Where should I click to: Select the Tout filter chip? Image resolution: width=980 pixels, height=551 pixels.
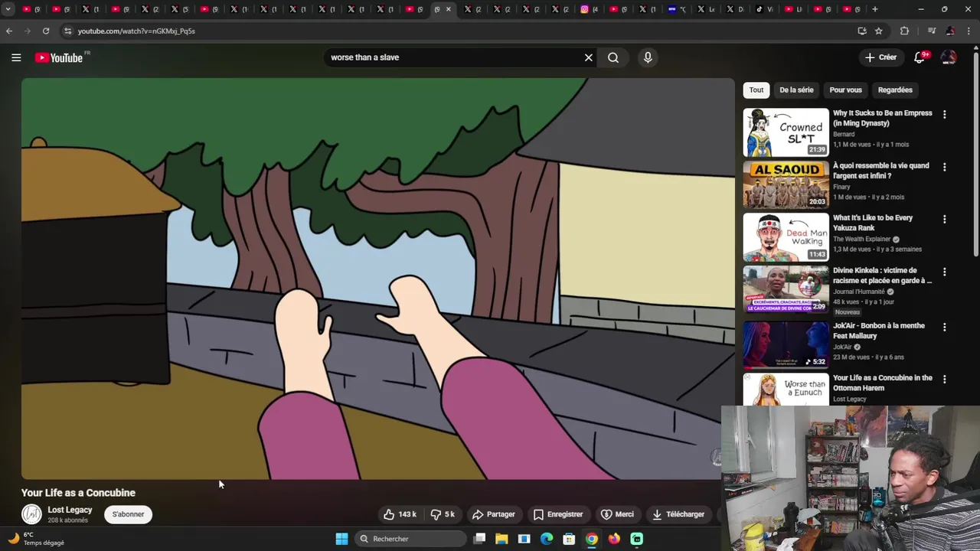pos(756,90)
